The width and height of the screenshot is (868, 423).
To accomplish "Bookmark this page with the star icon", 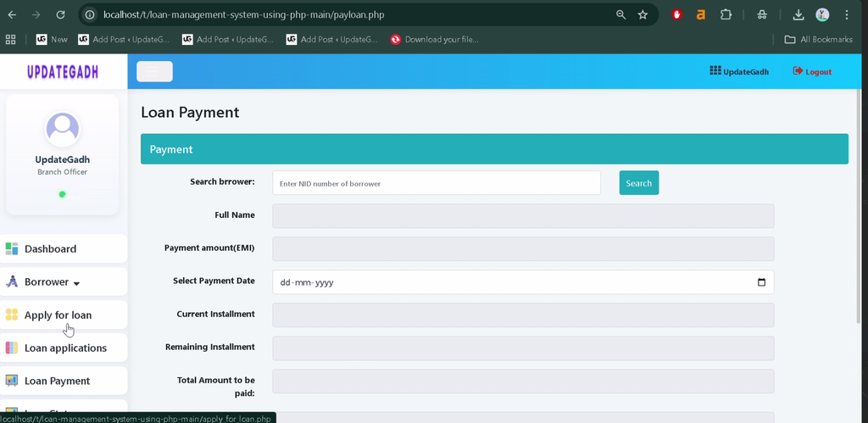I will (x=643, y=15).
